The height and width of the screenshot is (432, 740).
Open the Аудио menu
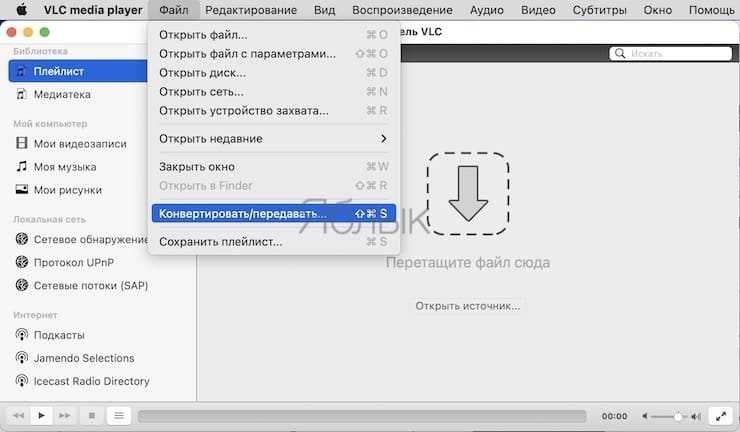[x=487, y=10]
